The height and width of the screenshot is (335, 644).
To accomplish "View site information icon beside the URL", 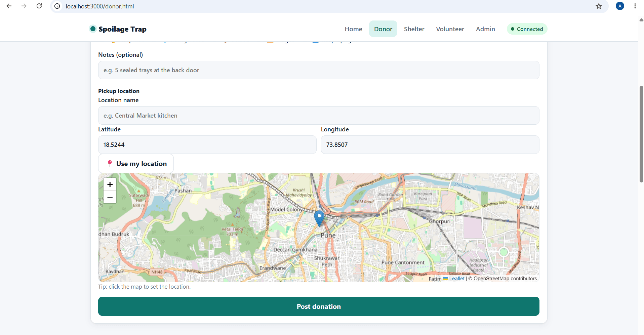I will coord(57,6).
